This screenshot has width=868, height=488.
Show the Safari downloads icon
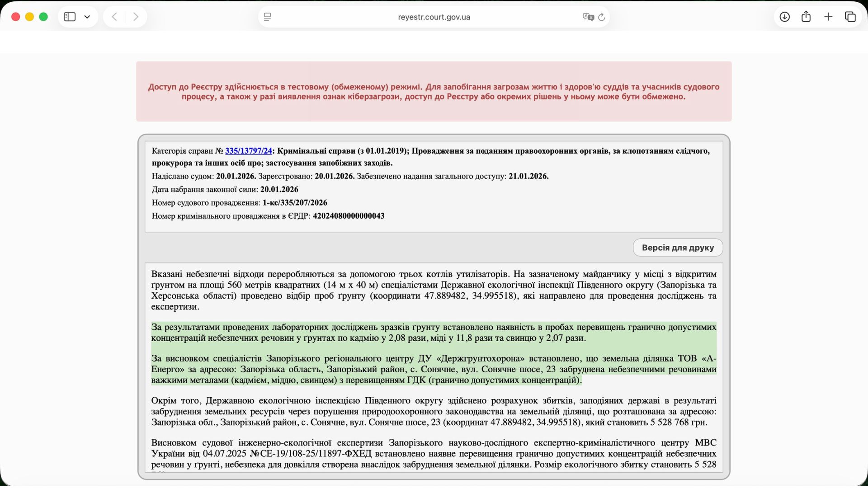click(785, 17)
